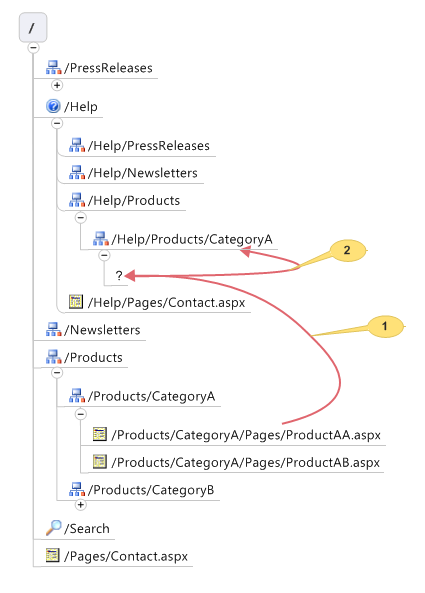Collapse the root node toggle
This screenshot has width=425, height=593.
33,48
